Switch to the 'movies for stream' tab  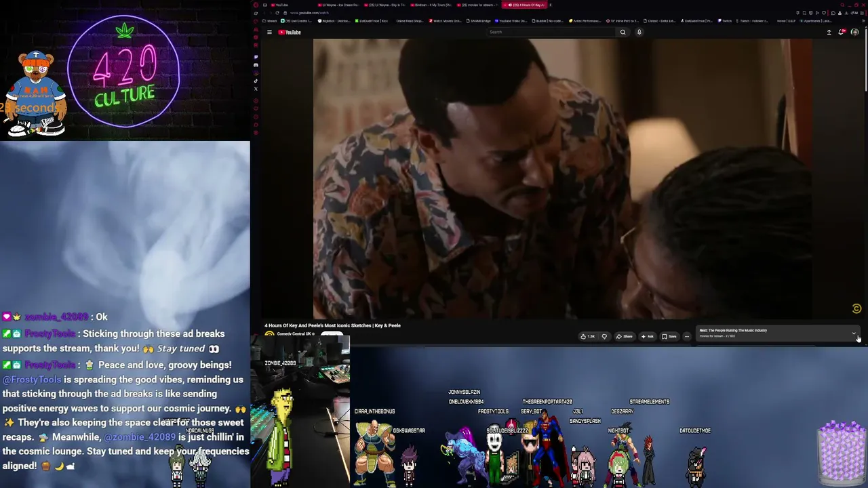(477, 5)
